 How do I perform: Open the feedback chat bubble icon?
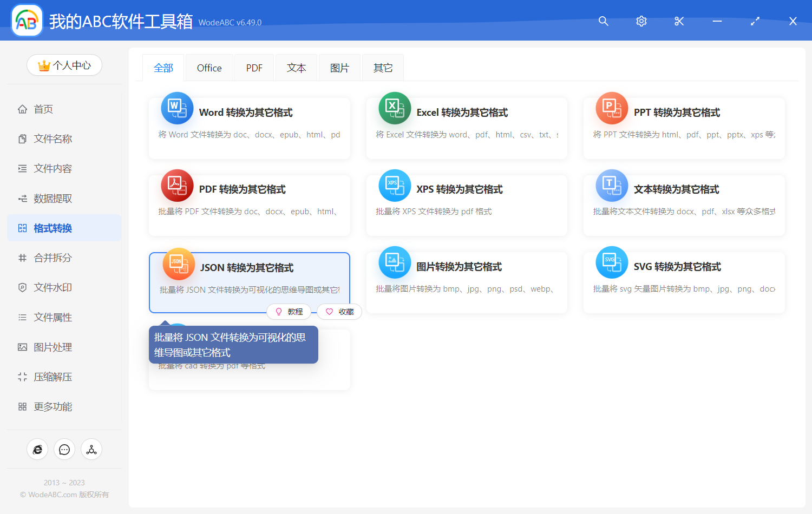coord(64,449)
